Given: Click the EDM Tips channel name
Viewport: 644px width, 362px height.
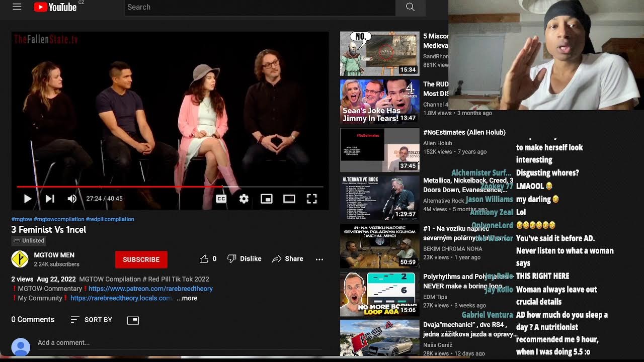Looking at the screenshot, I should (435, 297).
